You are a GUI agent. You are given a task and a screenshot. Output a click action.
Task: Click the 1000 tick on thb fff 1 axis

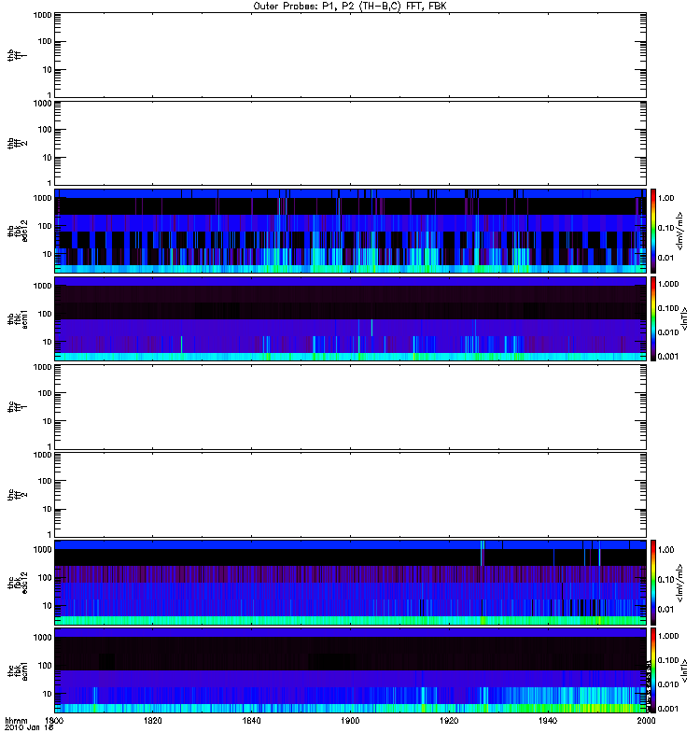(x=42, y=15)
